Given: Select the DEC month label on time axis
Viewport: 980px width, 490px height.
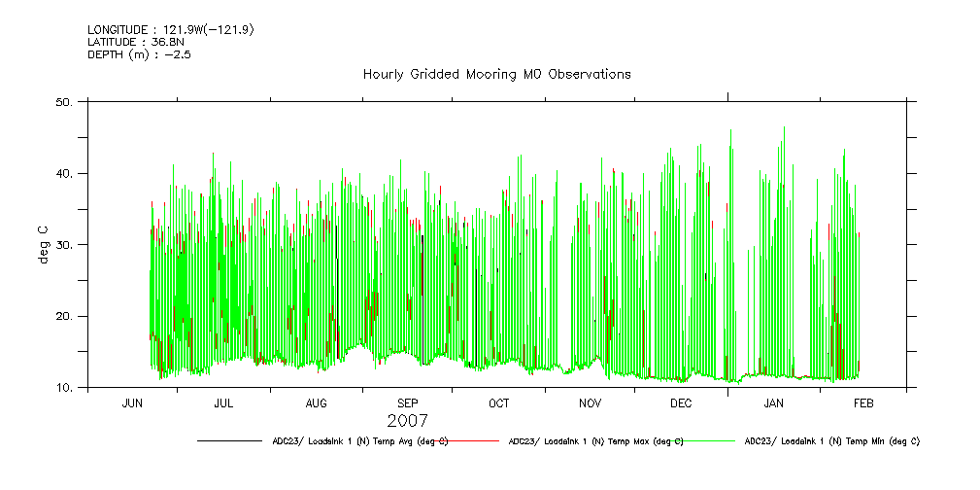Looking at the screenshot, I should coord(681,402).
